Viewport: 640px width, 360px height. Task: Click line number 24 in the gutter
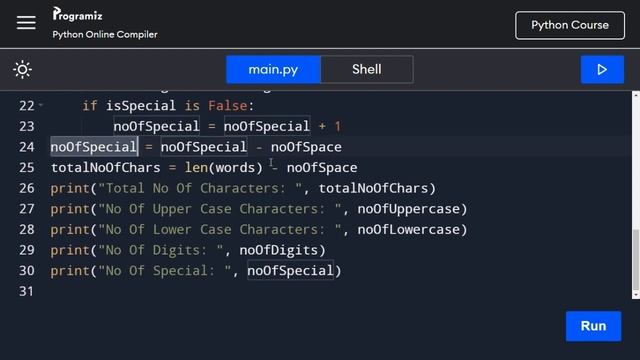pos(27,147)
